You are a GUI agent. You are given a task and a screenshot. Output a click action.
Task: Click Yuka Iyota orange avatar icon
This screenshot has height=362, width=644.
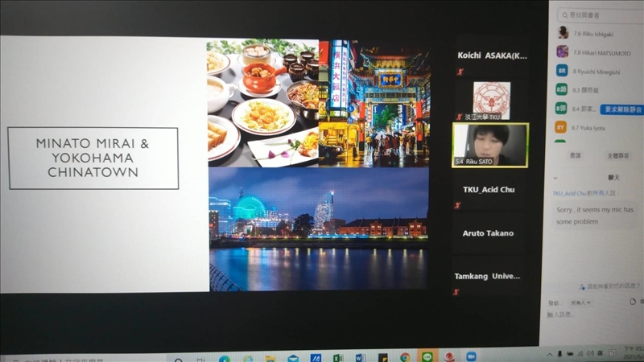point(561,127)
